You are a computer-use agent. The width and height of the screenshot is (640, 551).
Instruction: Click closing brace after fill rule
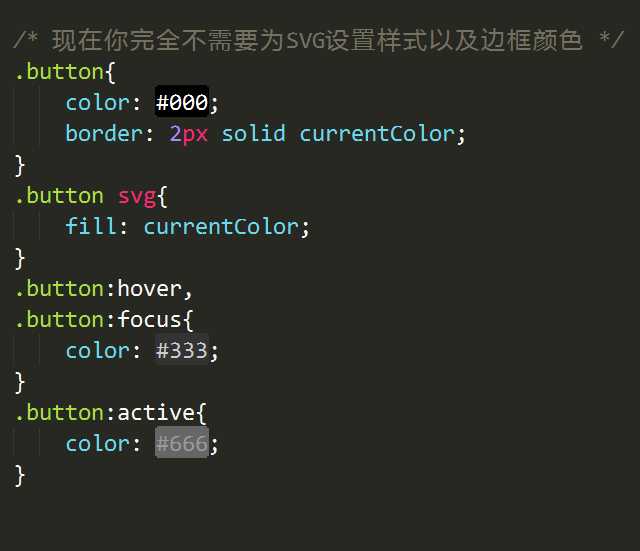[20, 259]
